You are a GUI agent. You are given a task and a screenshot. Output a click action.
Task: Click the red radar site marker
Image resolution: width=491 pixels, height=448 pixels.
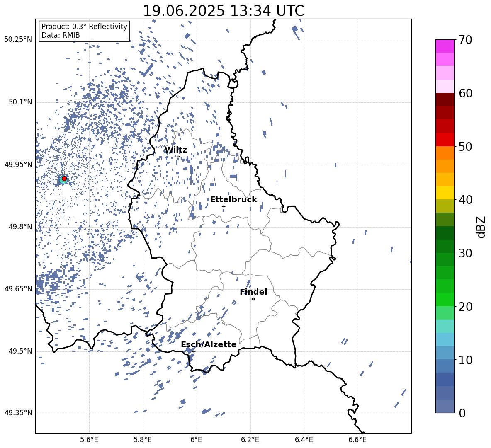coord(64,179)
